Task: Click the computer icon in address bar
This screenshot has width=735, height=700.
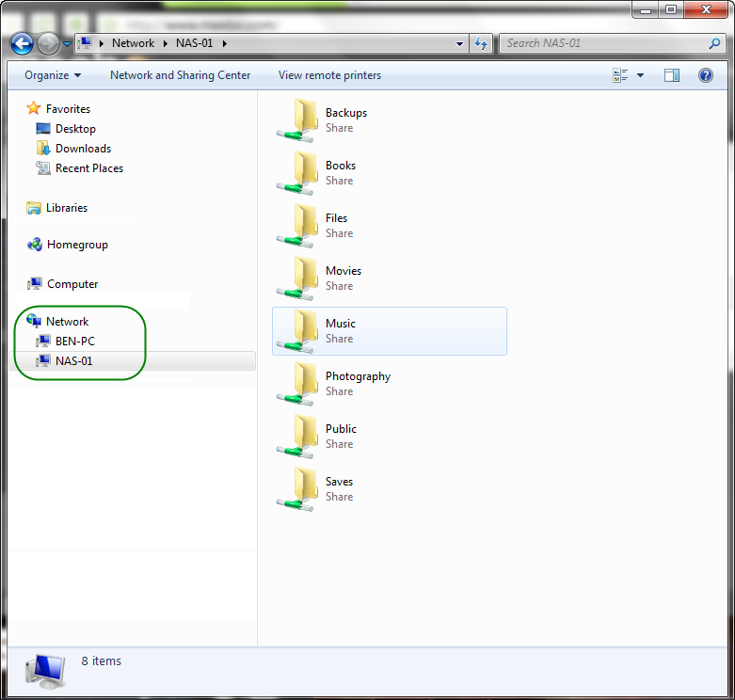Action: coord(86,43)
